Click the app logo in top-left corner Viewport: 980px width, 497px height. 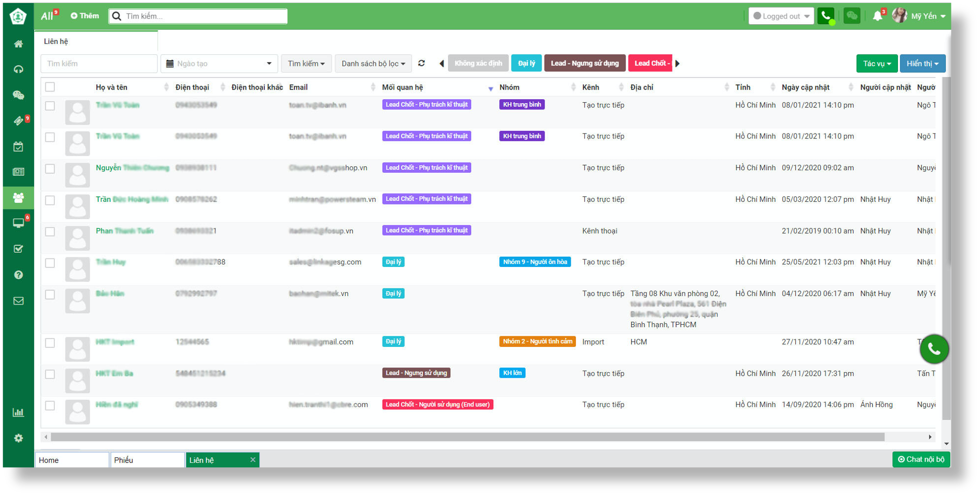[x=18, y=16]
